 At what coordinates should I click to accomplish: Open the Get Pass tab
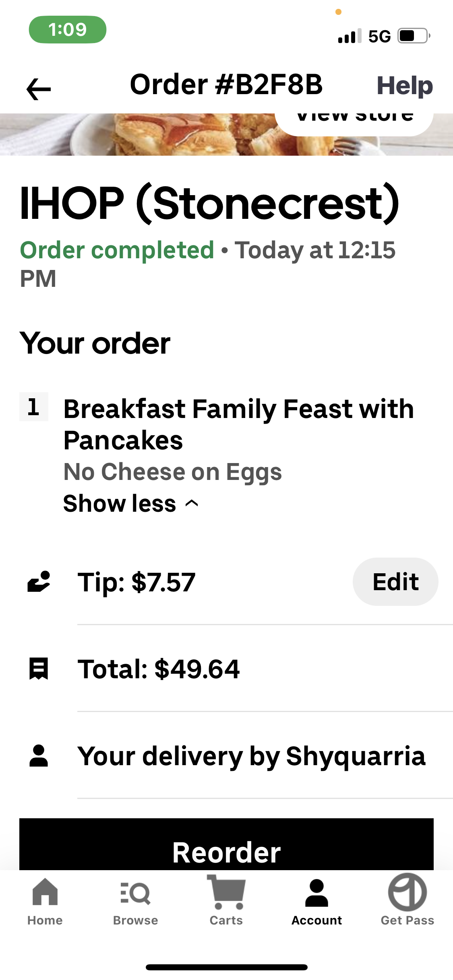(x=407, y=902)
